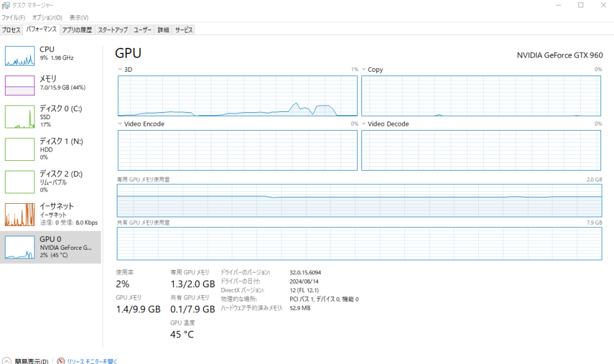Switch to the サービス tab
This screenshot has height=364, width=614.
tap(184, 29)
